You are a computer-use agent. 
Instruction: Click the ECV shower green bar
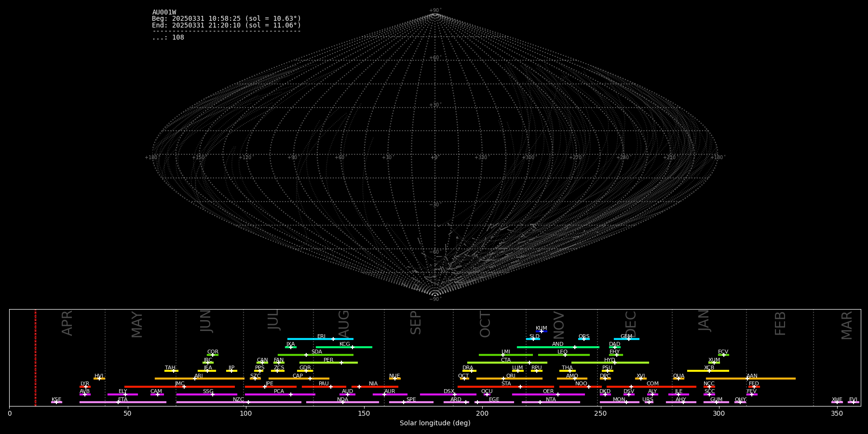[x=723, y=355]
